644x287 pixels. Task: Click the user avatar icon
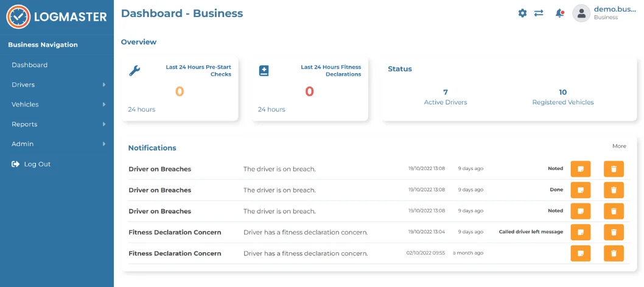pos(581,13)
